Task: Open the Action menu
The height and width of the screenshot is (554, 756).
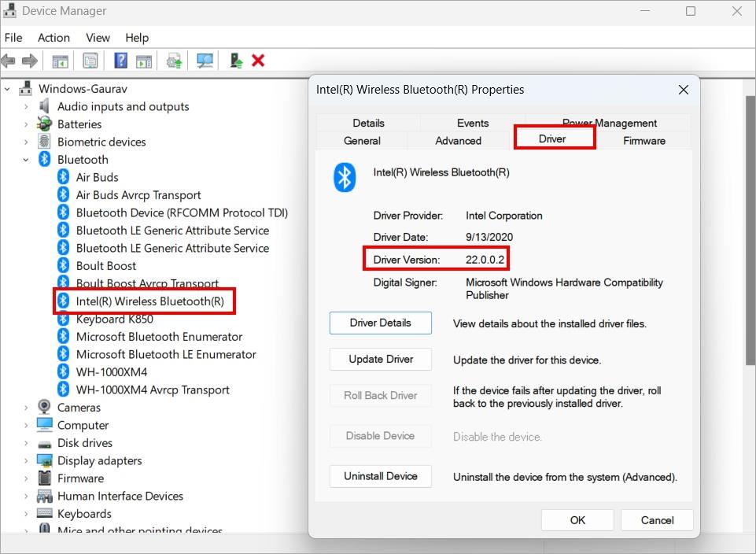Action: tap(54, 38)
